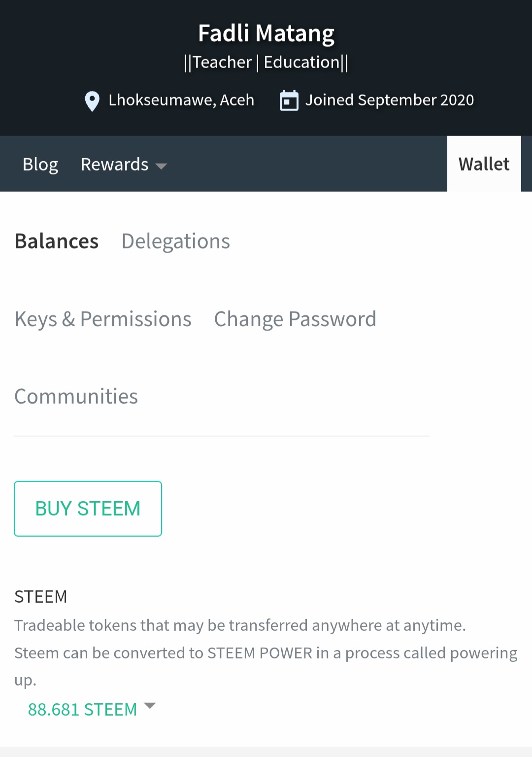Open the Communities section

[x=76, y=397]
